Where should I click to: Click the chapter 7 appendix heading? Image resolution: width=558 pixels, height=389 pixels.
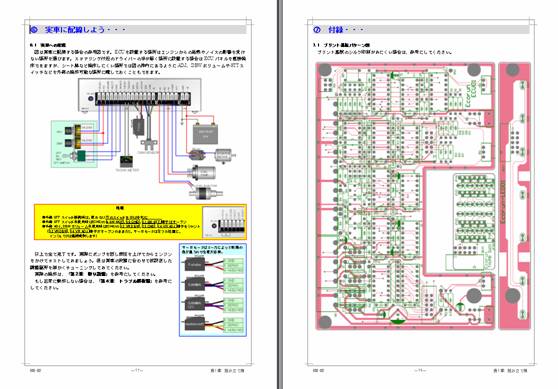click(x=338, y=30)
